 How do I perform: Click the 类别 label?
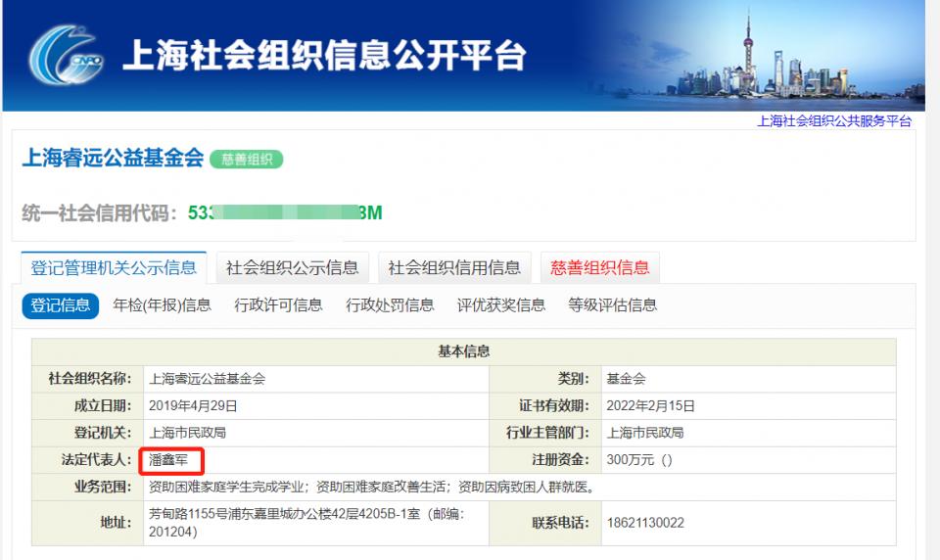click(574, 379)
